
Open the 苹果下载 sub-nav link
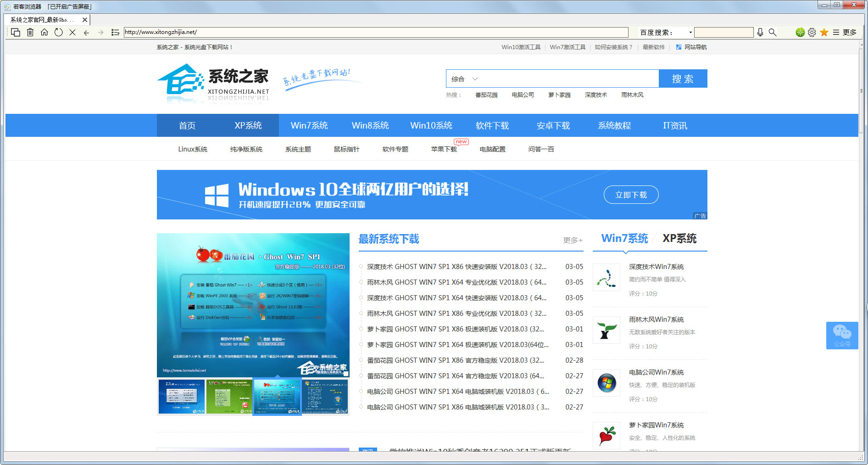click(x=444, y=149)
